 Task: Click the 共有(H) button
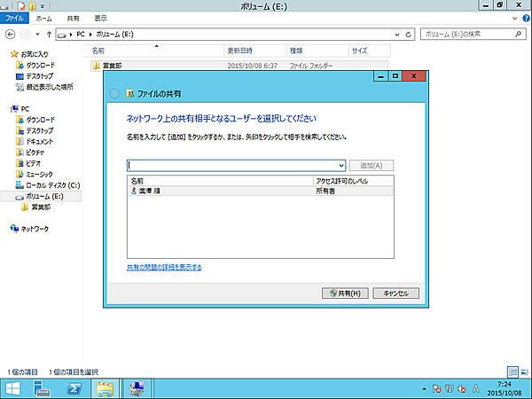point(345,293)
